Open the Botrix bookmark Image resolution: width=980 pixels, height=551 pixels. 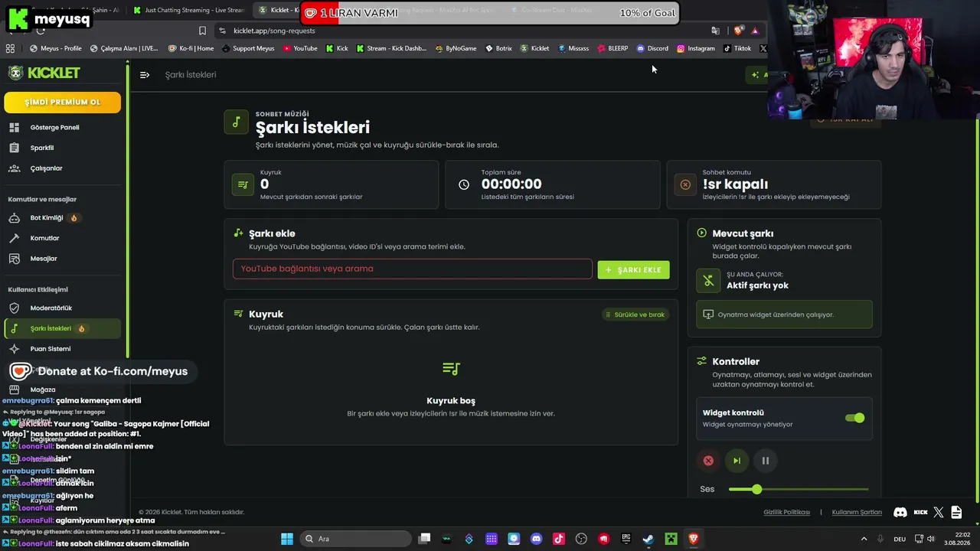(x=498, y=48)
